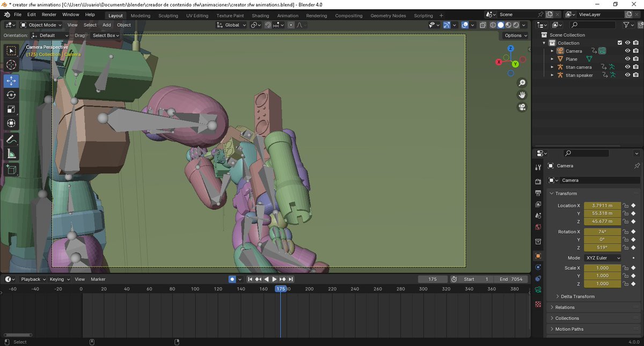Switch to the Shading workspace tab
Viewport: 644px width, 346px height.
(260, 16)
